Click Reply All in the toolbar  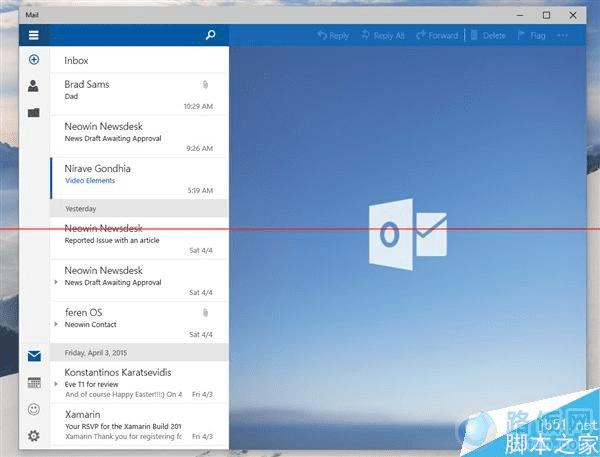(383, 36)
